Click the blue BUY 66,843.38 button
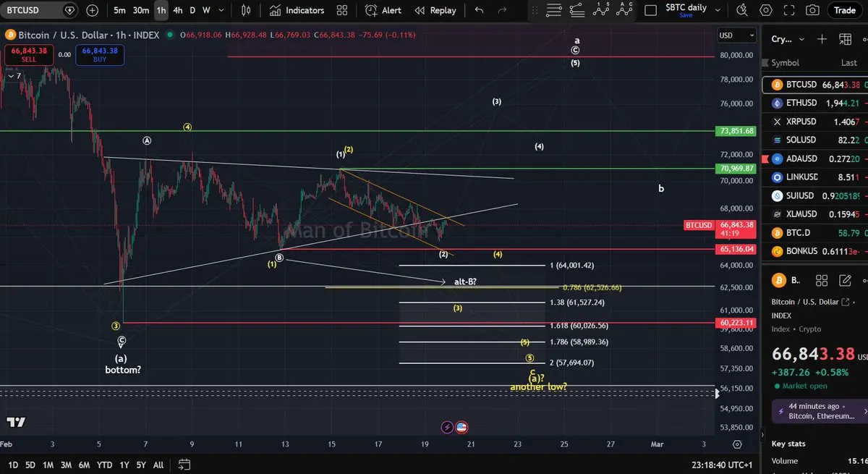The height and width of the screenshot is (474, 868). (x=100, y=55)
